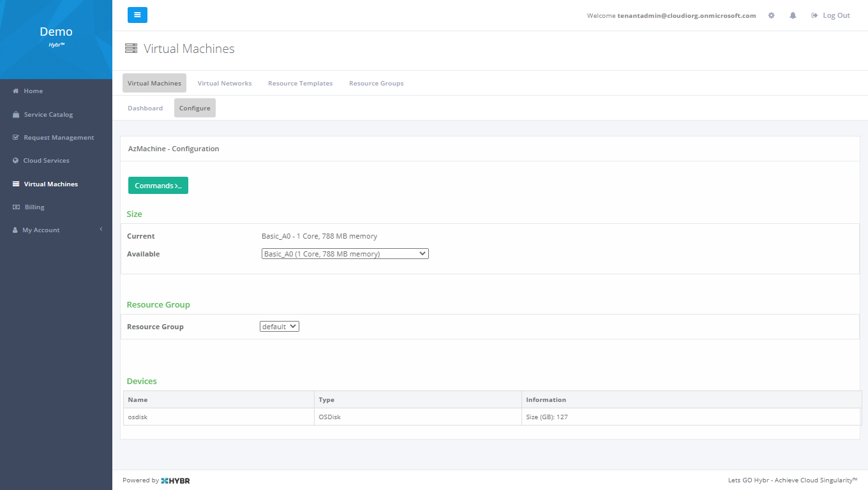Viewport: 868px width, 490px height.
Task: Open the settings gear icon
Action: point(771,15)
